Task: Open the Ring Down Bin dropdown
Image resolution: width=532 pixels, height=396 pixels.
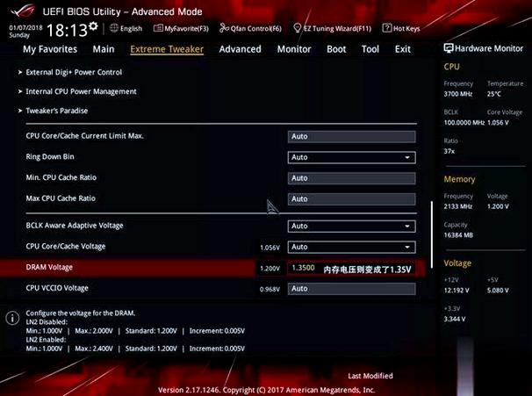Action: (x=351, y=157)
